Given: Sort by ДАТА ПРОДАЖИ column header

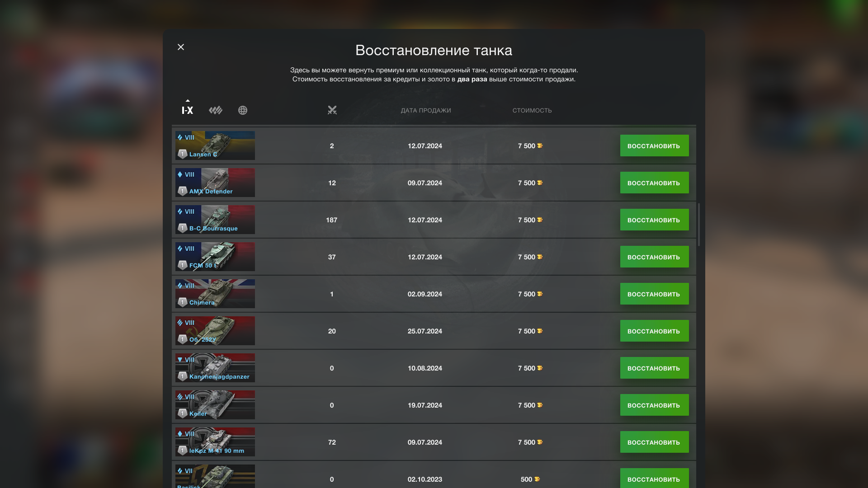Looking at the screenshot, I should pyautogui.click(x=426, y=111).
